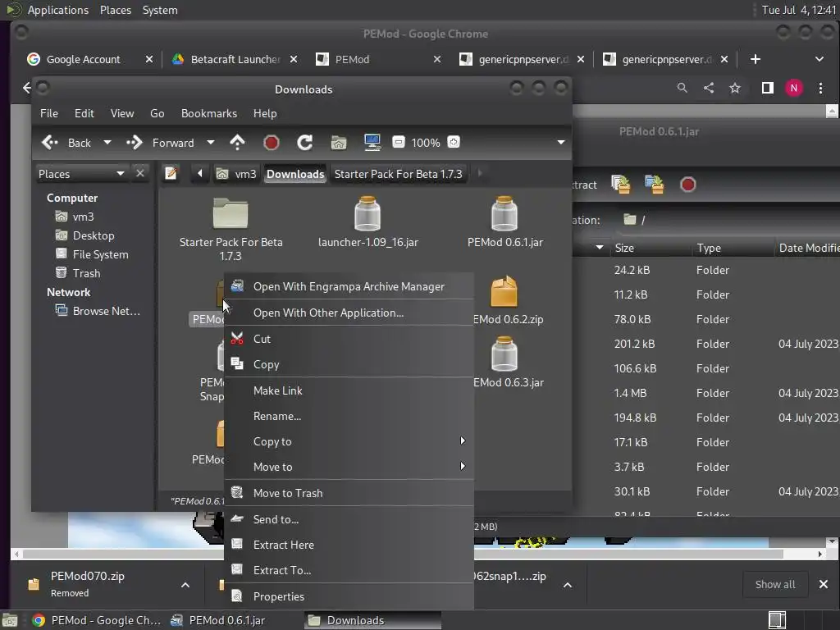Open Trash in sidebar
Image resolution: width=840 pixels, height=630 pixels.
point(86,273)
